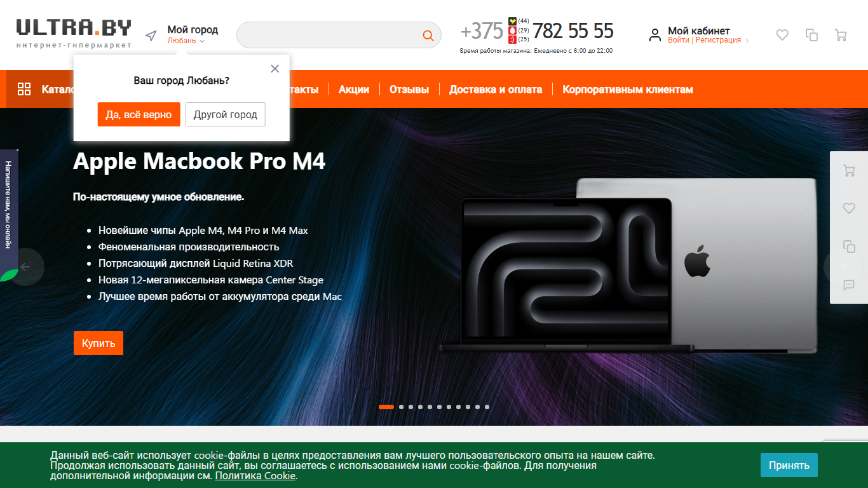Open Доставка и оплата menu item
Viewport: 868px width, 488px height.
click(x=496, y=89)
